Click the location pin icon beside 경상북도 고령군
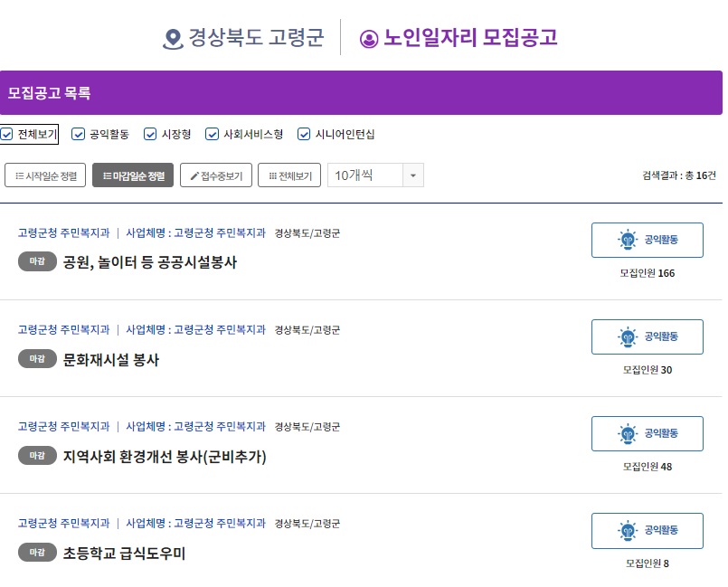Screen dimensions: 728x587 click(173, 38)
